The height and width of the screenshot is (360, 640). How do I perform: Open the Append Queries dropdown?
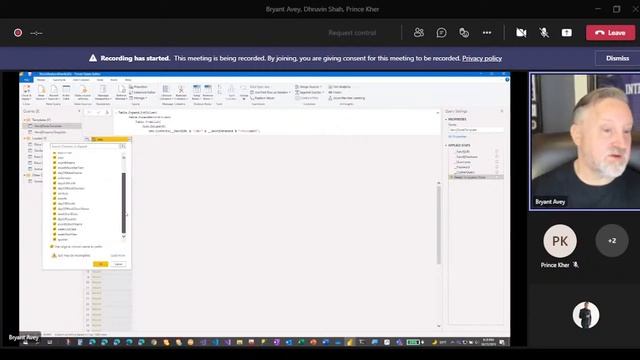(309, 92)
